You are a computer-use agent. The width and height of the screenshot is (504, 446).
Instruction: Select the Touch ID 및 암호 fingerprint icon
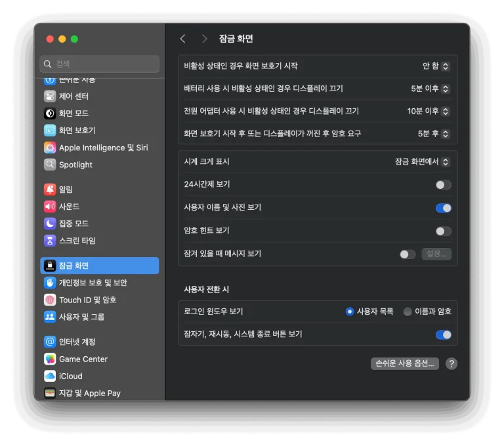tap(50, 300)
